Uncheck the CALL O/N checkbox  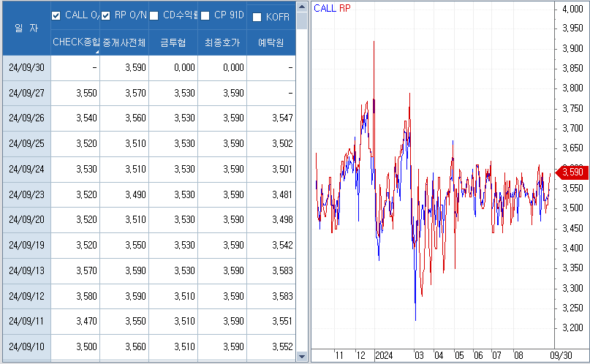coord(57,15)
